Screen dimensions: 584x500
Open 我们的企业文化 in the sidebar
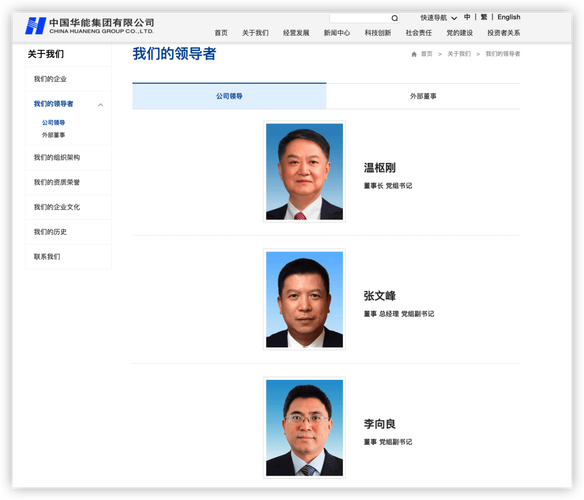pos(57,207)
